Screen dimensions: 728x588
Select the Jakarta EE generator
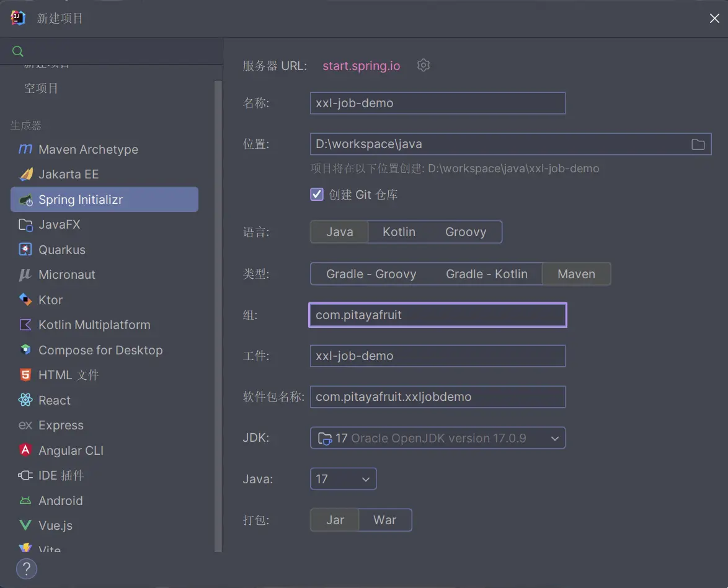coord(68,174)
